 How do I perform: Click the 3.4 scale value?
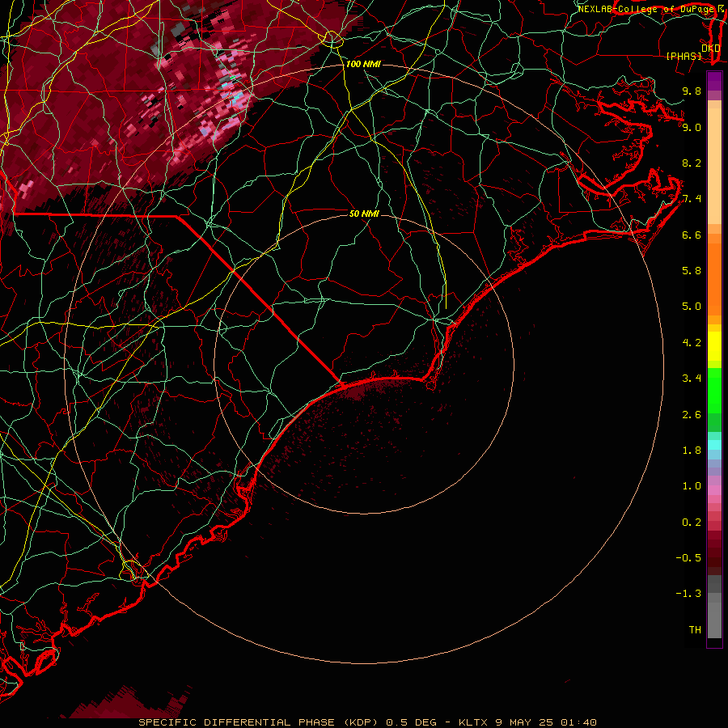point(692,379)
